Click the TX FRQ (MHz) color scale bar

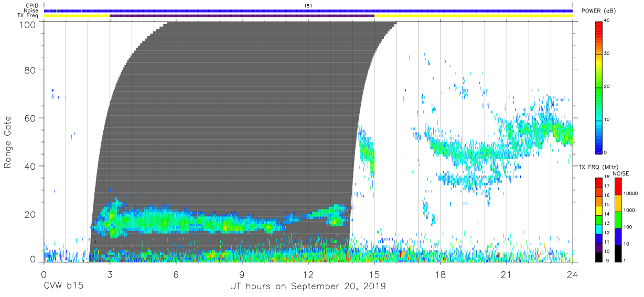click(599, 220)
